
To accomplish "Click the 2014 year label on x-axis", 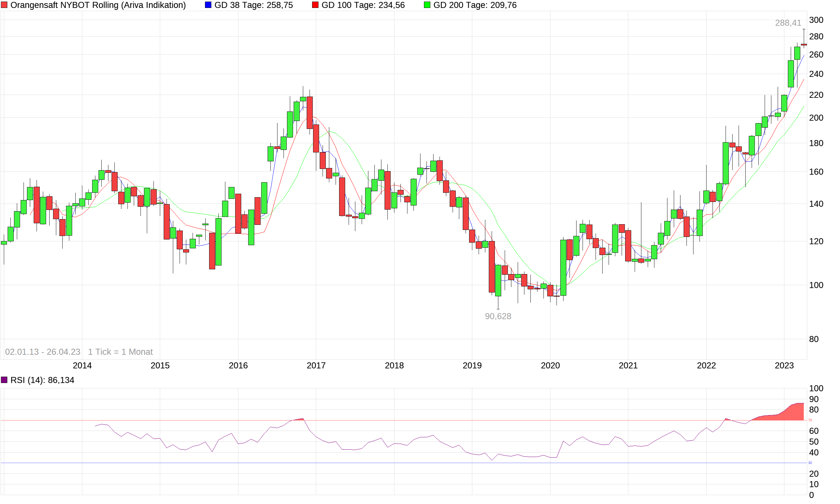I will coord(82,366).
